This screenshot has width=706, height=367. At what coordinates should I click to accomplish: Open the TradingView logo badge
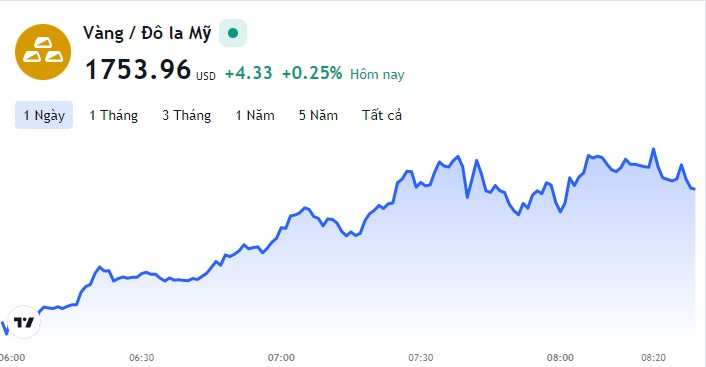tap(24, 322)
